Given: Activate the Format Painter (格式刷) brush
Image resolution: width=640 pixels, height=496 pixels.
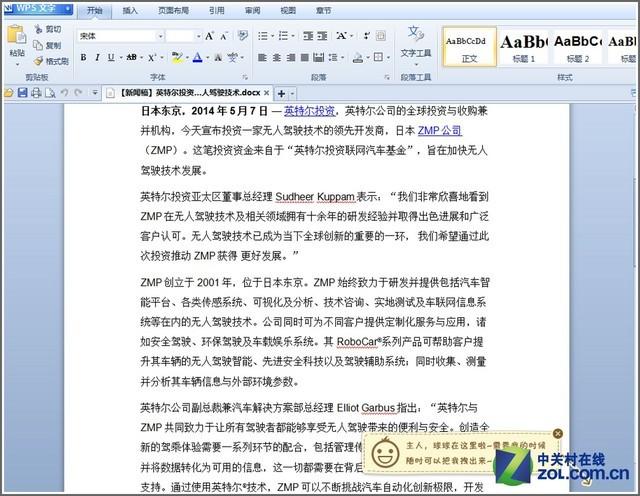Looking at the screenshot, I should (x=51, y=61).
